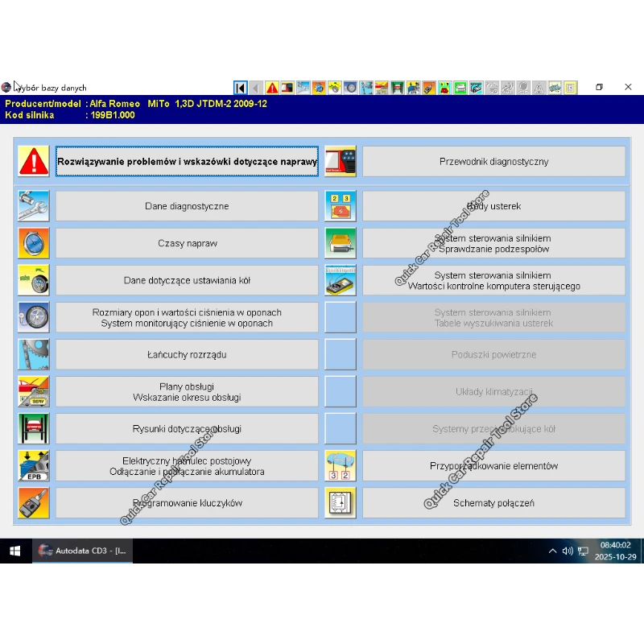Image resolution: width=644 pixels, height=644 pixels.
Task: Click large icon beside Przewodnik diagnostyczny
Action: click(341, 161)
